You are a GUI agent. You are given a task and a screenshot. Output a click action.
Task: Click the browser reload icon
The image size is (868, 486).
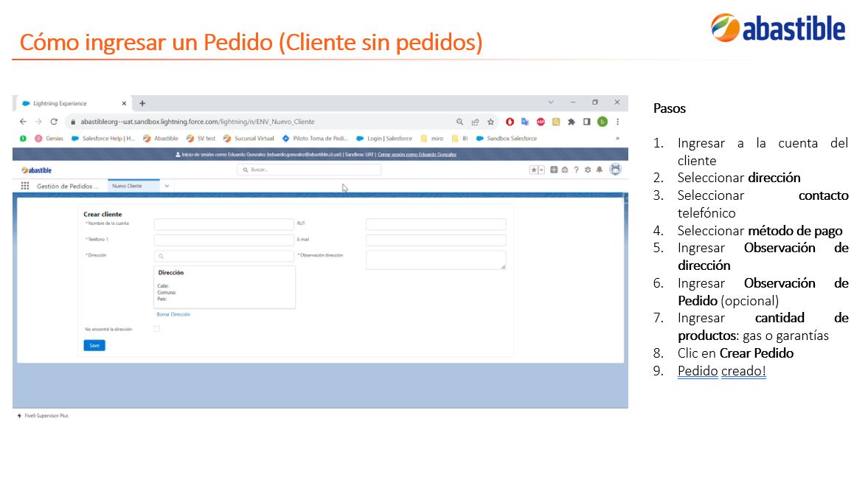[x=54, y=122]
